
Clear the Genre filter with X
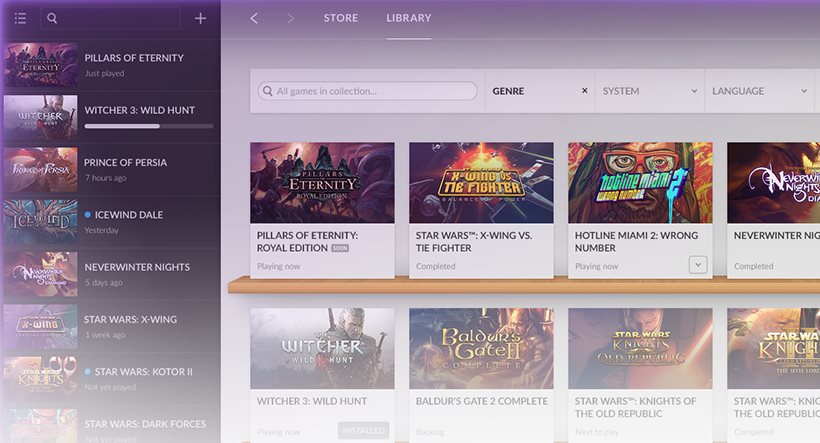[585, 91]
